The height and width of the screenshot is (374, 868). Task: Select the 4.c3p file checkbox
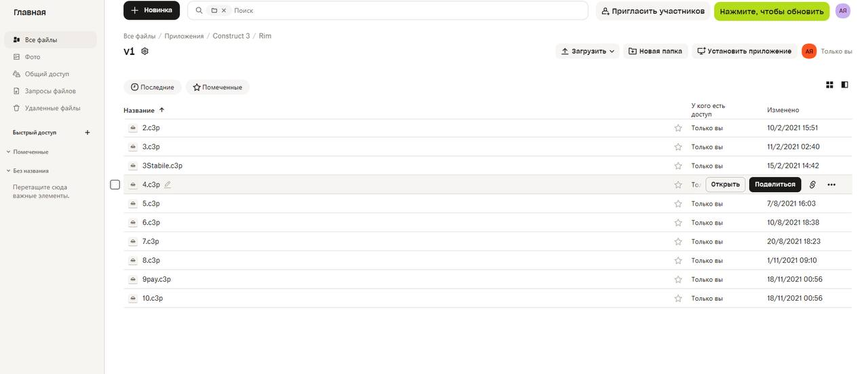pyautogui.click(x=115, y=185)
